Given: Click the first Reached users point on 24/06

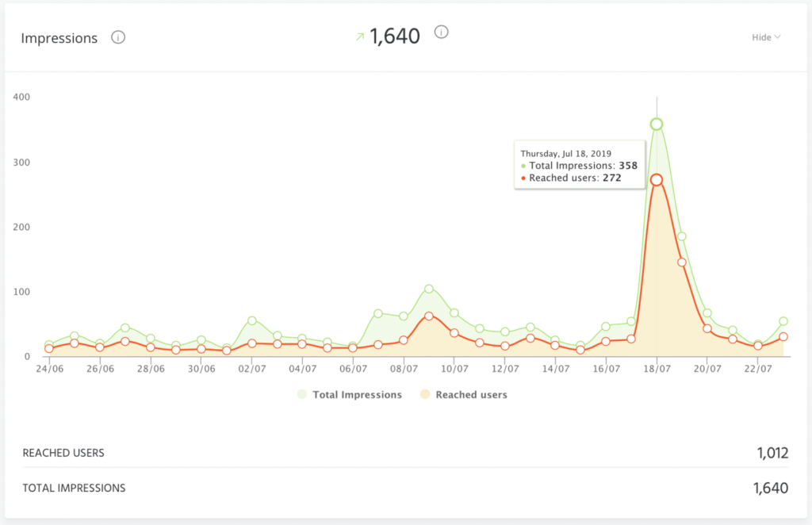Looking at the screenshot, I should [49, 348].
